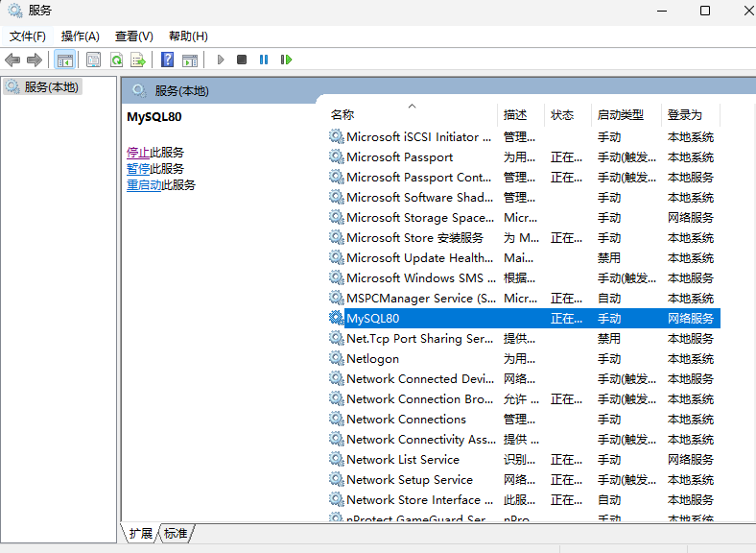Select Network Connection Bro... service row
This screenshot has width=756, height=553.
tap(525, 399)
